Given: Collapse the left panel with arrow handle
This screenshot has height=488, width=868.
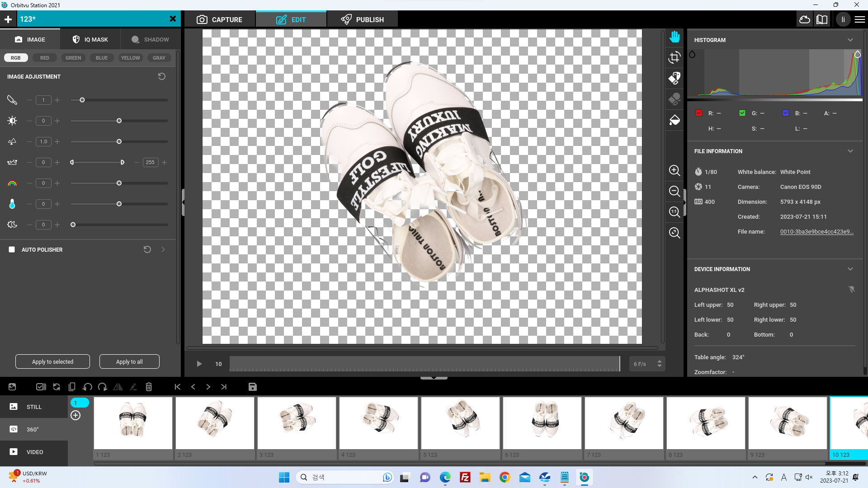Looking at the screenshot, I should (x=183, y=202).
